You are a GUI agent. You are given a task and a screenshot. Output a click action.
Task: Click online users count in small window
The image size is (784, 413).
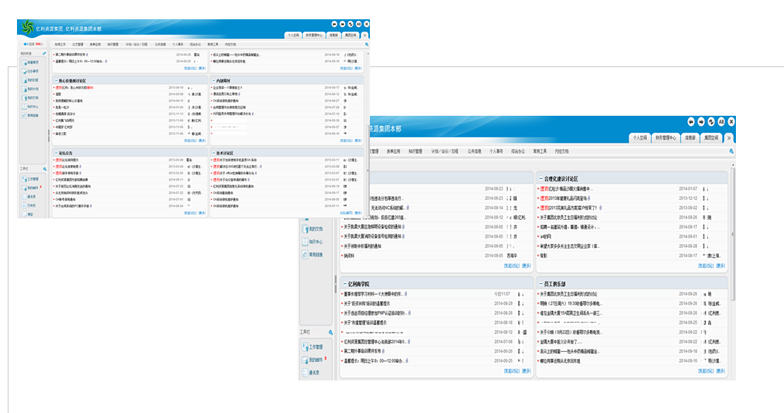pos(32,44)
